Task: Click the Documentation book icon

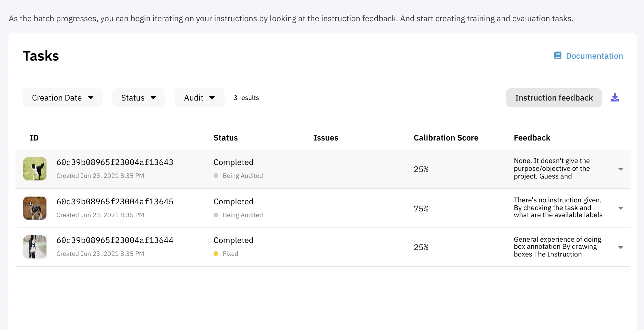Action: pos(558,56)
